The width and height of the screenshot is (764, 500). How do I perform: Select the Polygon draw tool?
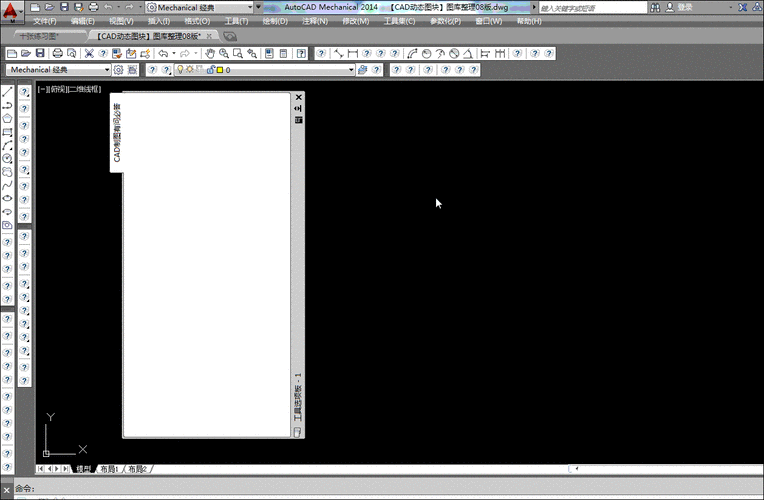pos(8,118)
